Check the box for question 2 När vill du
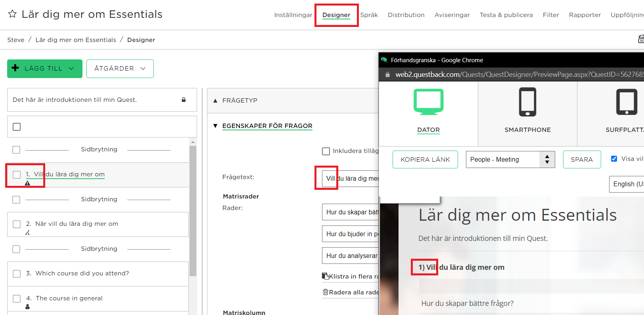The image size is (644, 315). tap(17, 224)
